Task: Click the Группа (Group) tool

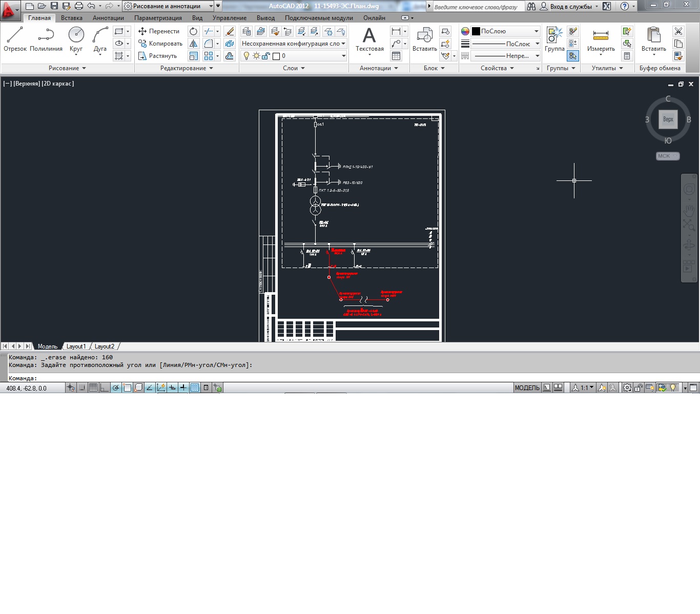Action: coord(554,39)
